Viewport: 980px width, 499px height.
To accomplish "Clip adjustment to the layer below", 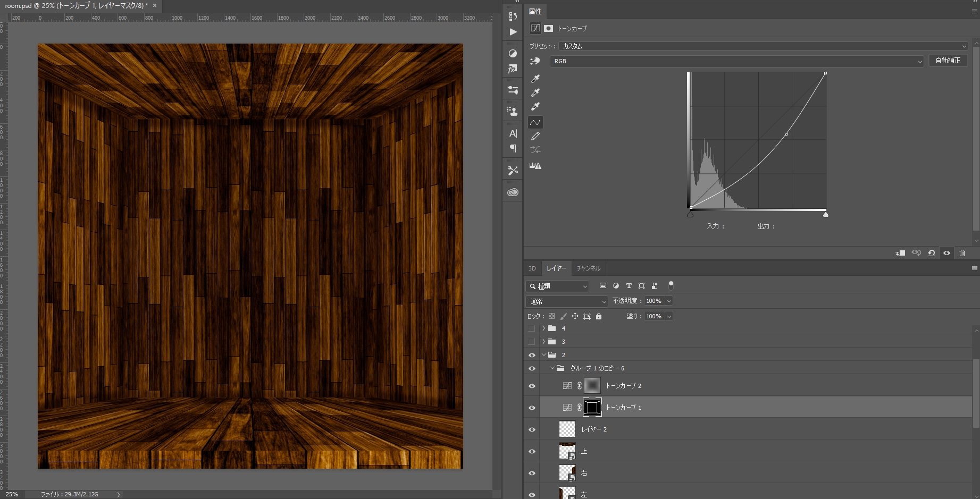I will click(900, 253).
